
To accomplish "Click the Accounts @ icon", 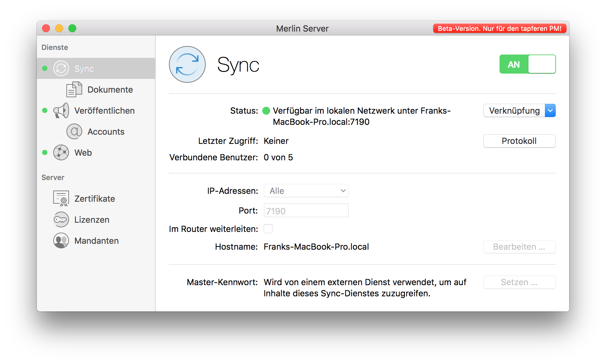I will pos(75,131).
